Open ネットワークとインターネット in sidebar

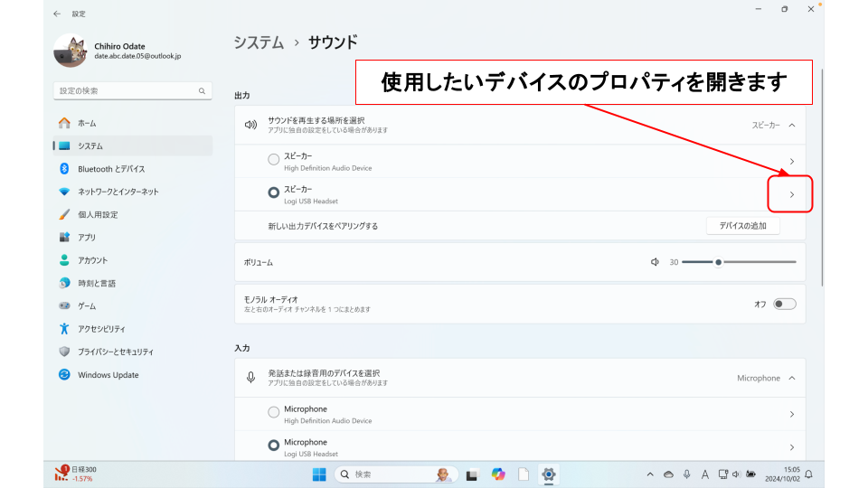pyautogui.click(x=118, y=192)
